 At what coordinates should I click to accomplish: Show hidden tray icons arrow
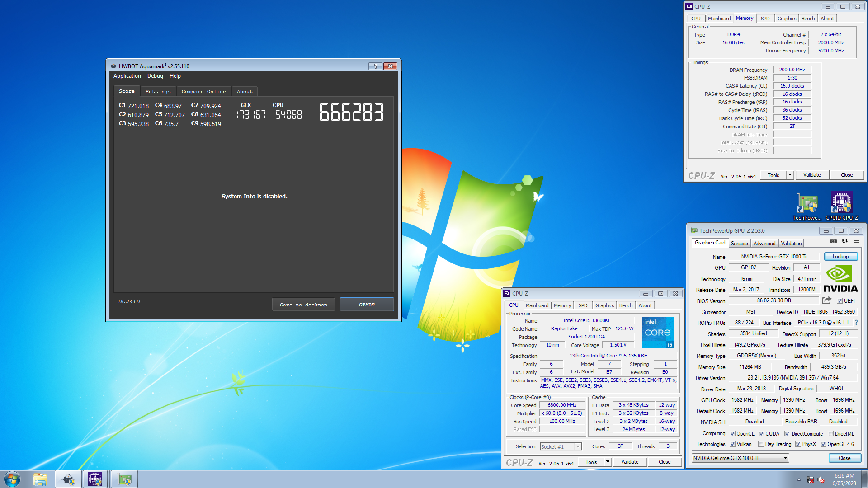point(799,479)
